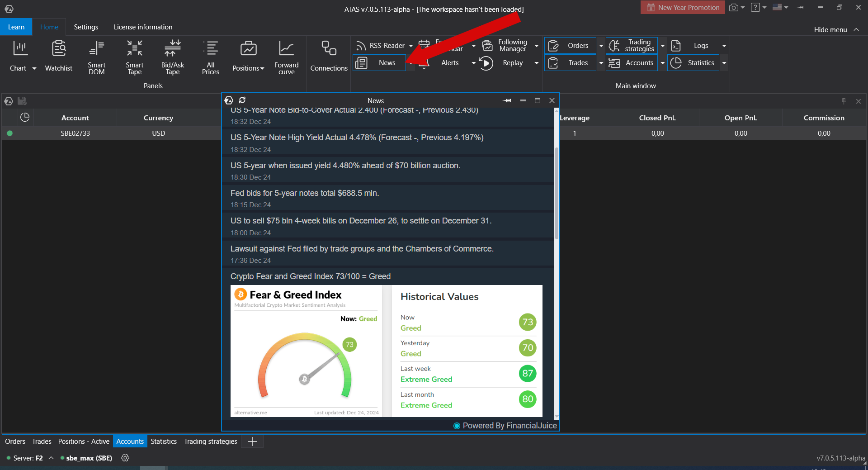Toggle the Orders main window panel
Screen dimensions: 868x470
click(x=571, y=46)
